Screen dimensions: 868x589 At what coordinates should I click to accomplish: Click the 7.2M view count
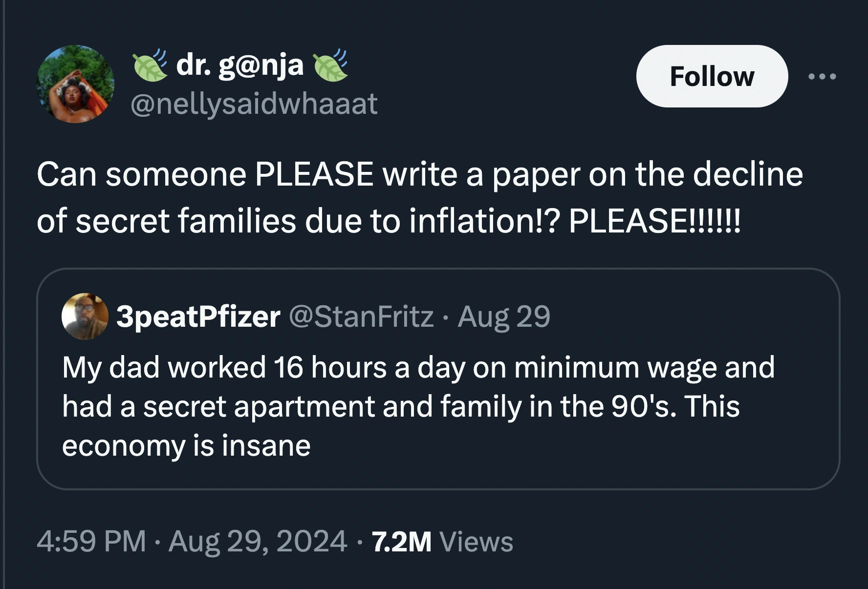(x=401, y=541)
